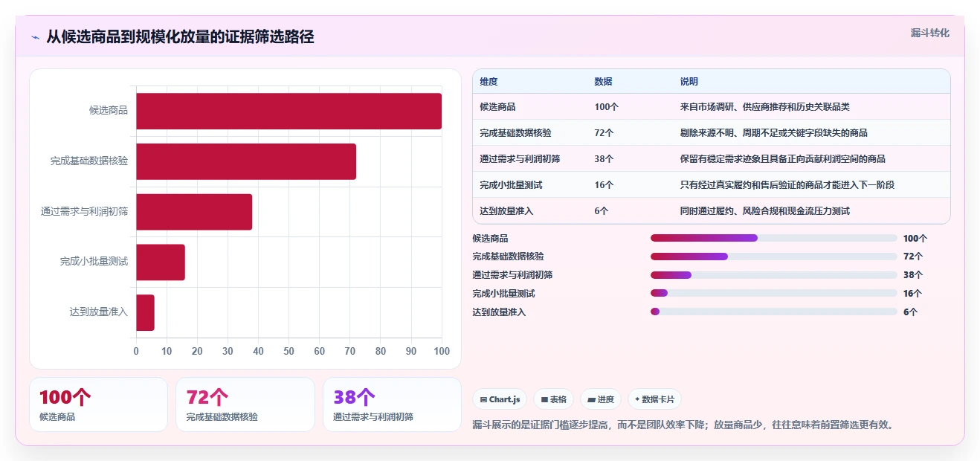This screenshot has height=461, width=980.
Task: Click the 候选商品 chart axis label
Action: pyautogui.click(x=109, y=111)
